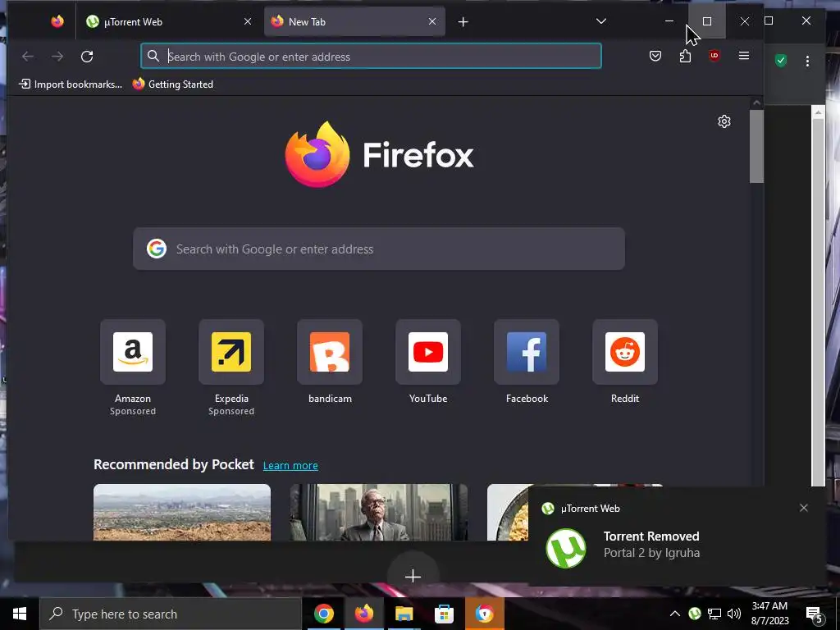This screenshot has height=630, width=840.
Task: Open Google Chrome from the taskbar
Action: (x=323, y=614)
